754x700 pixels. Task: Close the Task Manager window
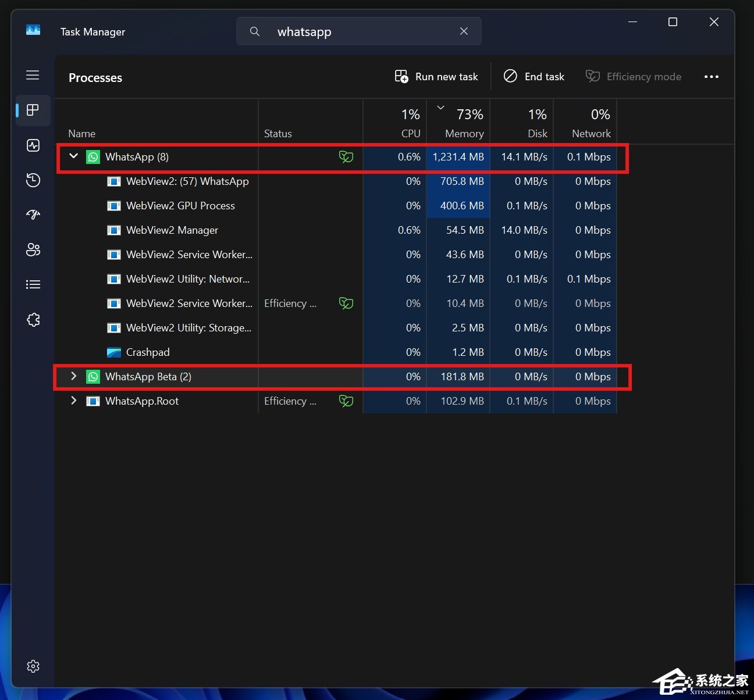coord(714,22)
